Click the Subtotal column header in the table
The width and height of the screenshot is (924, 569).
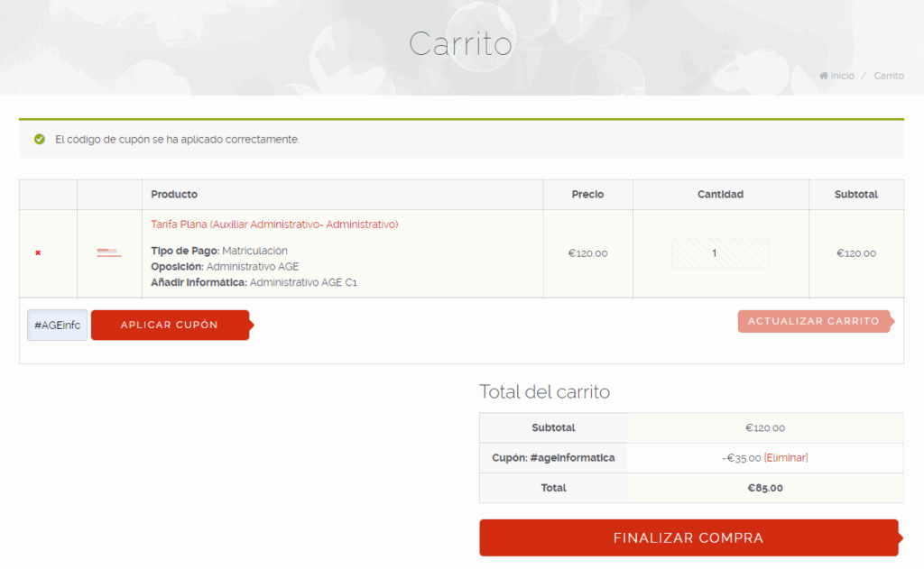[855, 195]
